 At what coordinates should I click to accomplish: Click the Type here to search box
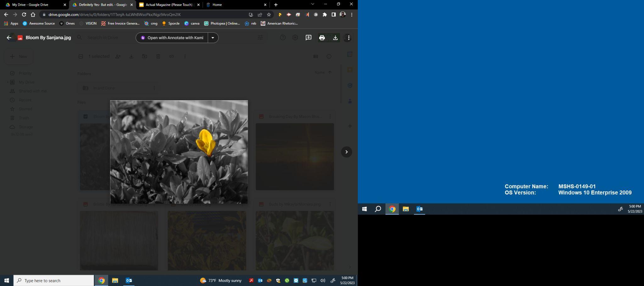[x=54, y=281]
